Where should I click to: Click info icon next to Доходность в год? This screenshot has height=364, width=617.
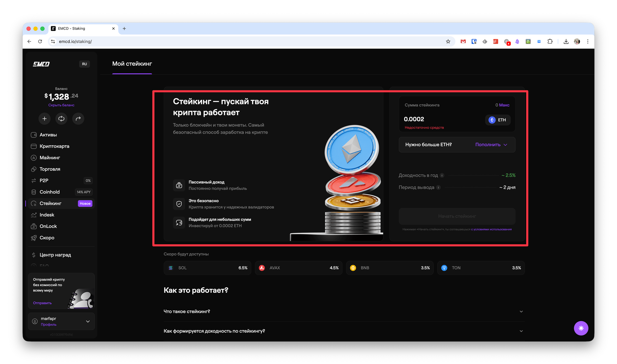point(442,176)
